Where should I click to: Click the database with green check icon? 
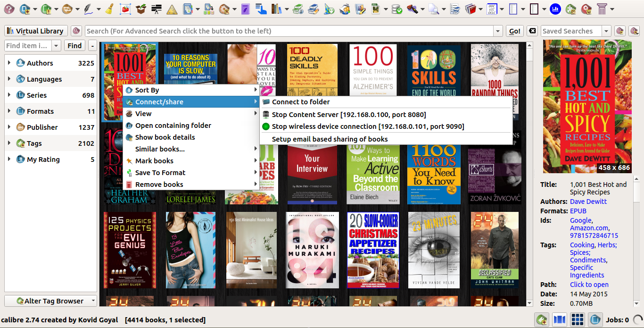(x=397, y=8)
